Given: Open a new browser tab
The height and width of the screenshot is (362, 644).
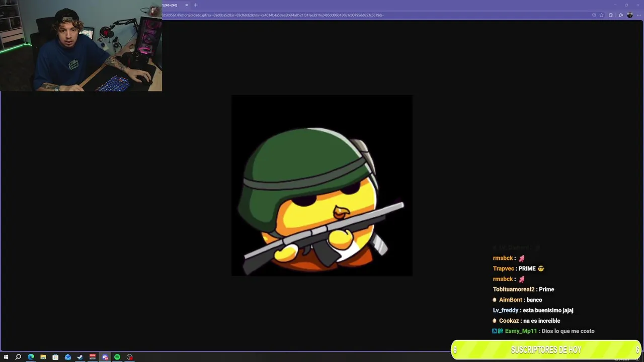Looking at the screenshot, I should pos(196,5).
